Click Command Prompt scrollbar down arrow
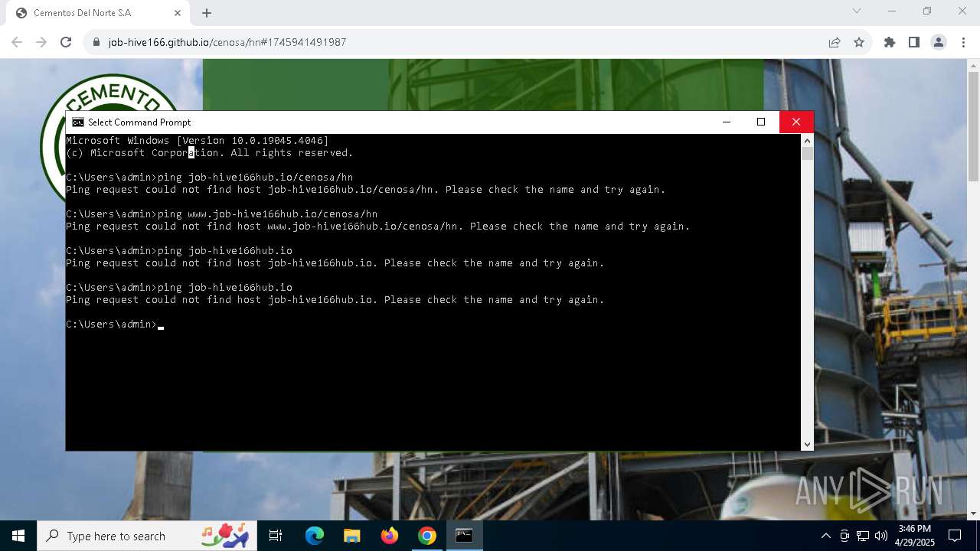 point(807,444)
